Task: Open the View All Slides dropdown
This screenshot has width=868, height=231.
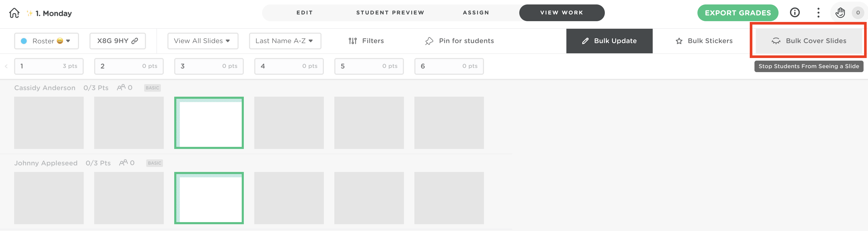Action: (x=202, y=41)
